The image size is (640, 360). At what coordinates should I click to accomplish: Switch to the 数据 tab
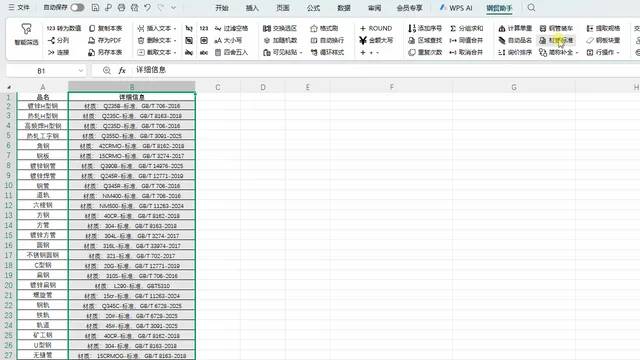(344, 8)
